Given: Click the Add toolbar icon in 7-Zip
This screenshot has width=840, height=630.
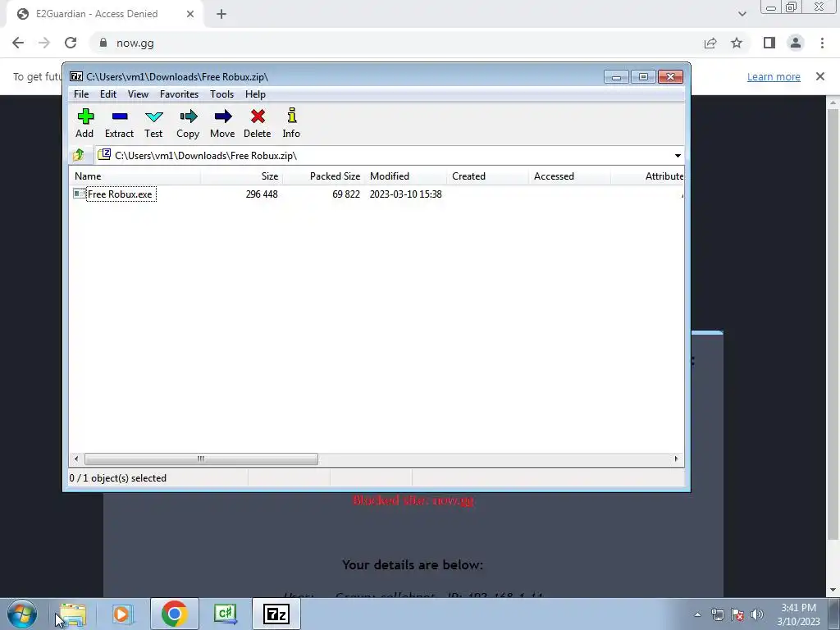Looking at the screenshot, I should coord(84,123).
